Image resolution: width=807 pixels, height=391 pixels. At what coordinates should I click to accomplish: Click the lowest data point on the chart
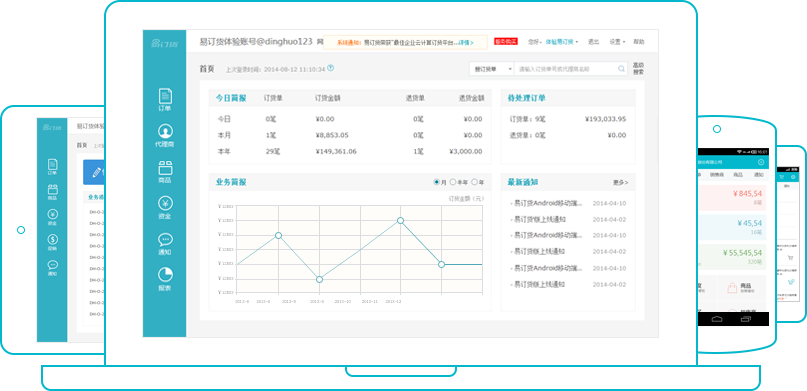(319, 279)
